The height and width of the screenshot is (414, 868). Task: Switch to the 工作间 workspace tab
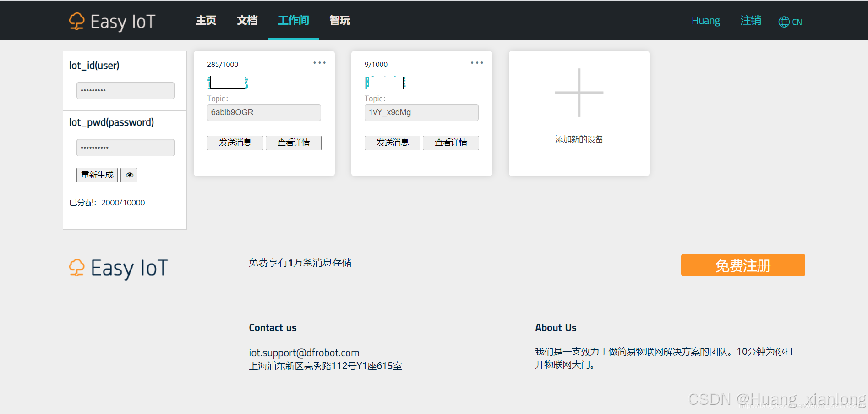[293, 20]
